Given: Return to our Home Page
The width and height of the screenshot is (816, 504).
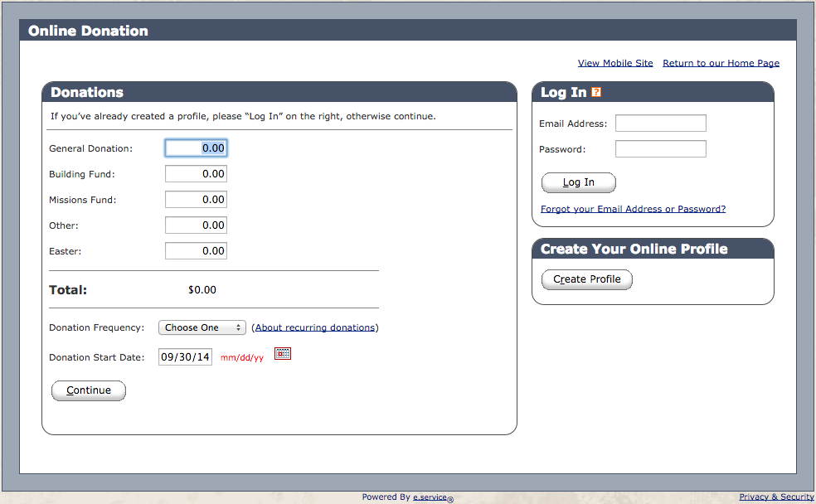Looking at the screenshot, I should tap(721, 63).
